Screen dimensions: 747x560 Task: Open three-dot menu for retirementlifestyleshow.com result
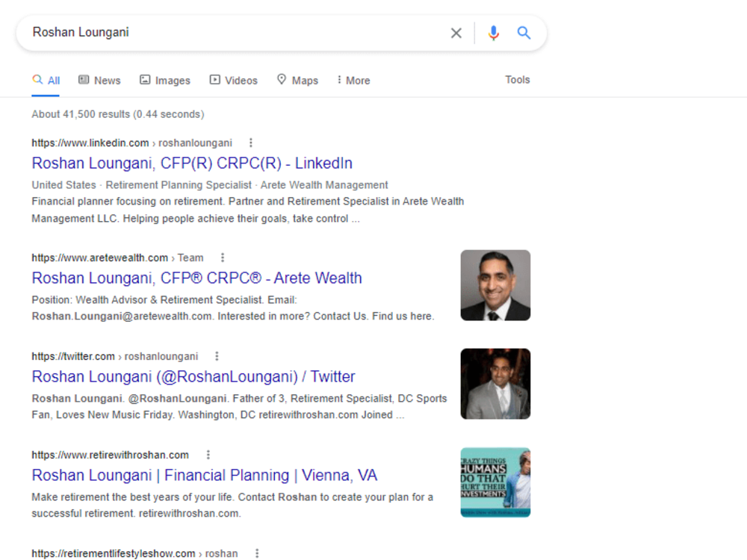pos(257,553)
